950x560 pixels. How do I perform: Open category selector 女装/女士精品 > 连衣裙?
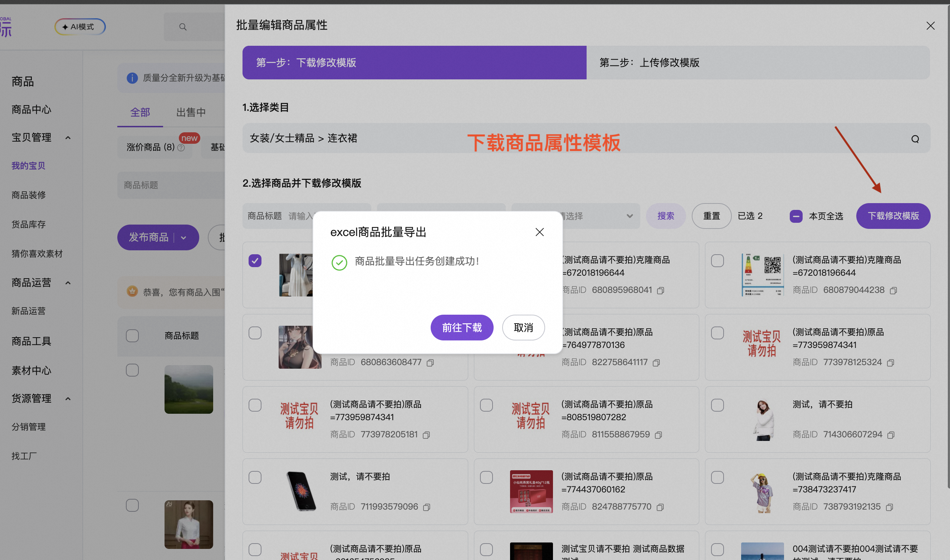click(586, 138)
